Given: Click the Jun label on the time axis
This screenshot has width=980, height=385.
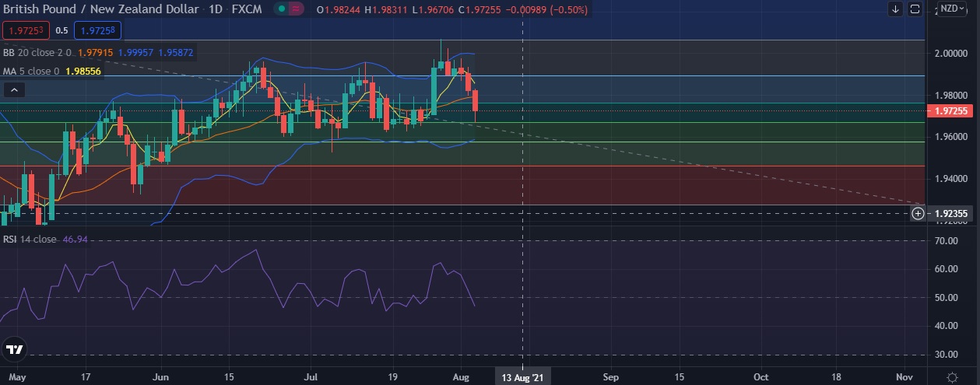Looking at the screenshot, I should pos(161,377).
